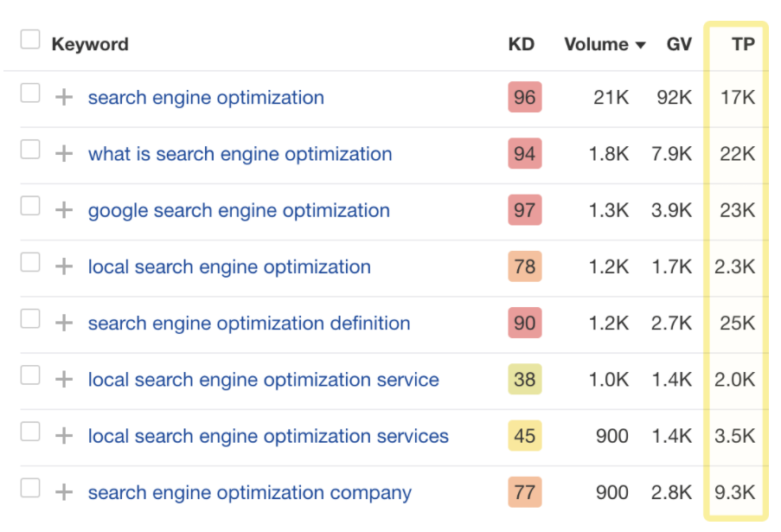This screenshot has height=532, width=781.
Task: Open 'local search engine optimization services' link
Action: [x=268, y=436]
